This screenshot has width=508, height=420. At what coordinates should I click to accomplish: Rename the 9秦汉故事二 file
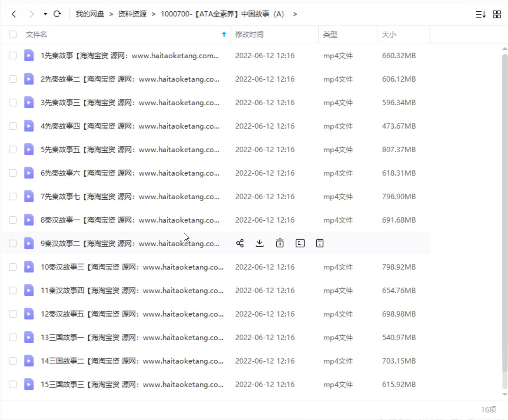click(x=300, y=243)
